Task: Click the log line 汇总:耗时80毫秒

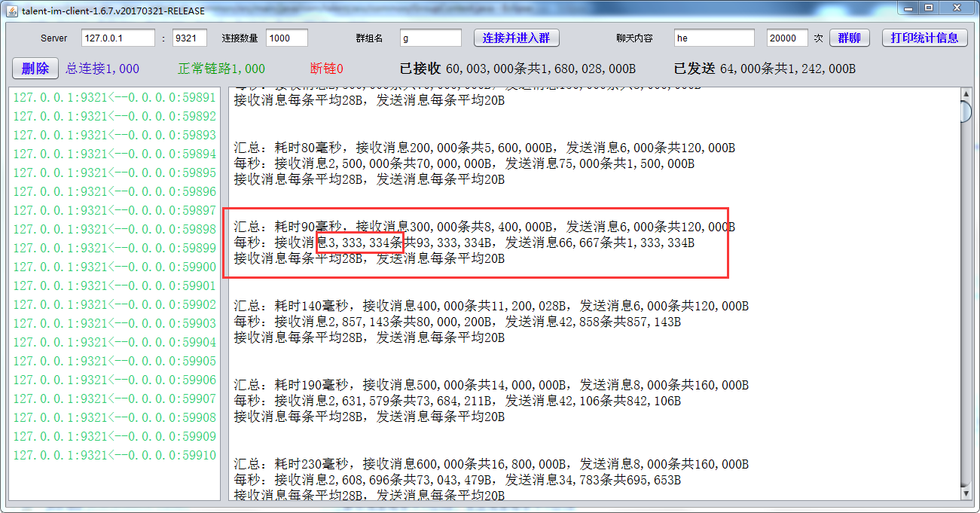Action: coord(484,148)
